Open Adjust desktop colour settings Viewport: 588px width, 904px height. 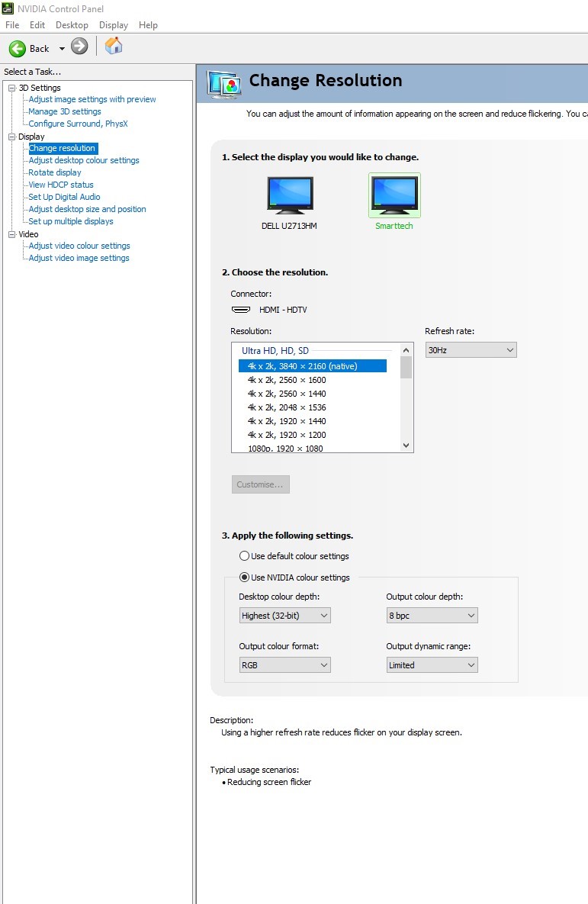tap(84, 160)
